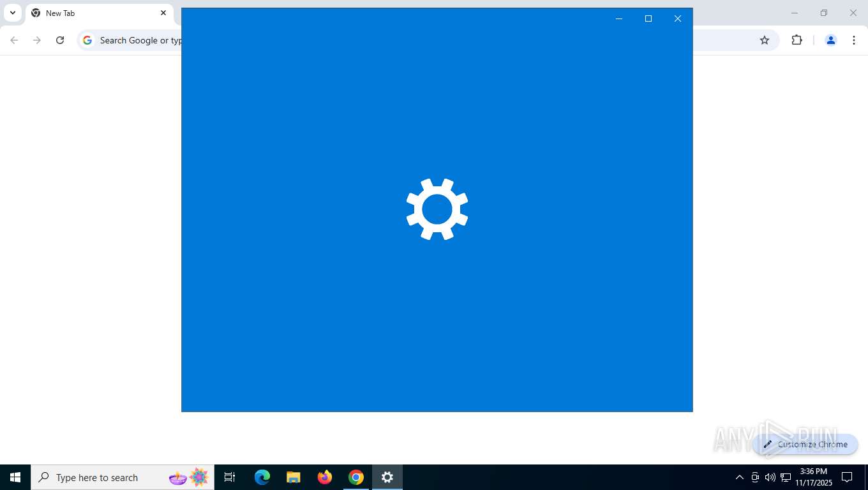The image size is (868, 490).
Task: Open File Explorer from the taskbar
Action: point(294,477)
